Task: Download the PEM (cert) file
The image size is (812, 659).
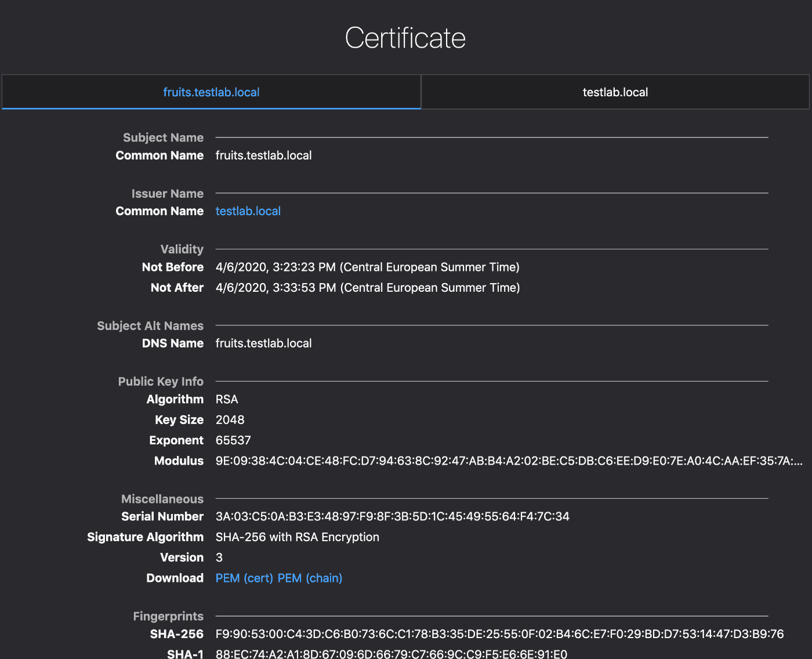Action: click(244, 578)
